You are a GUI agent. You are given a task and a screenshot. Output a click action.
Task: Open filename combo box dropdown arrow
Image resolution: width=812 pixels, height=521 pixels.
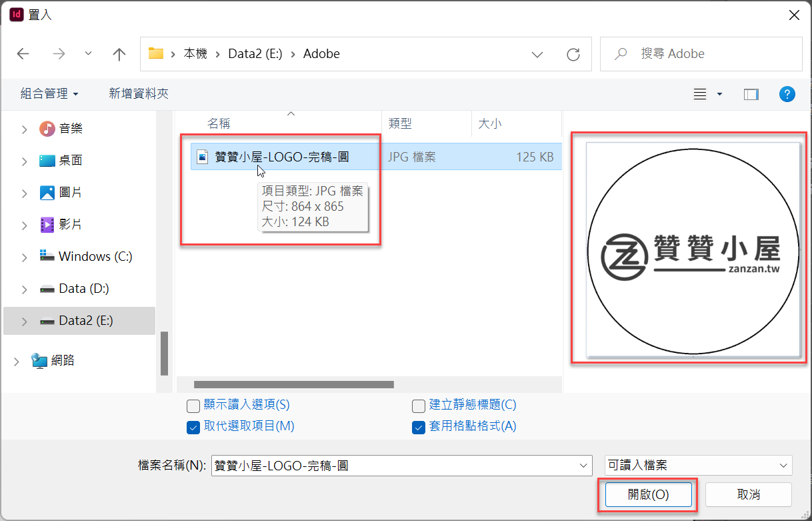point(582,466)
